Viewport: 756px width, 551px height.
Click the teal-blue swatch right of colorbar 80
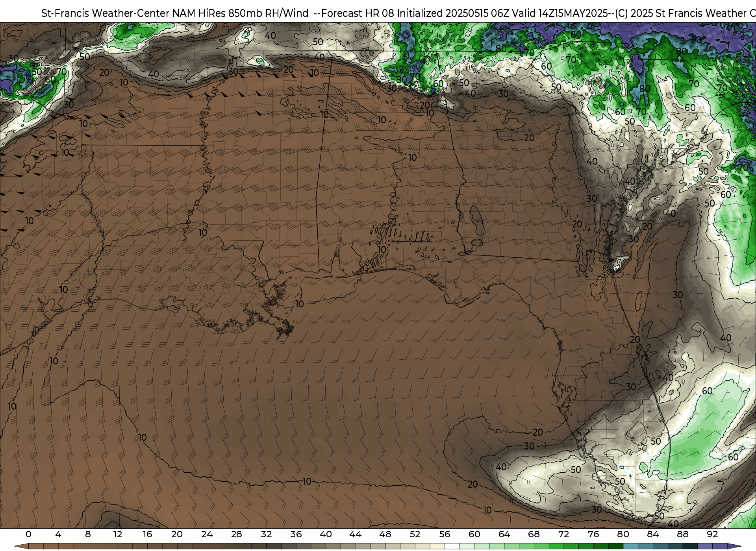[x=630, y=546]
